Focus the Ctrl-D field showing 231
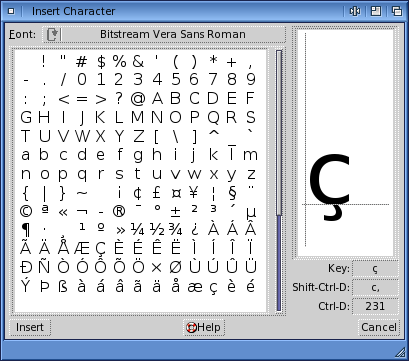The height and width of the screenshot is (361, 409). point(375,306)
